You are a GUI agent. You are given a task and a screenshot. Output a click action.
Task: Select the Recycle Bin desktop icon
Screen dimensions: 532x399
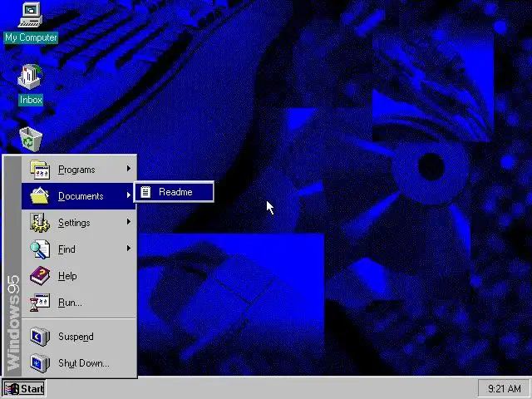click(x=31, y=139)
